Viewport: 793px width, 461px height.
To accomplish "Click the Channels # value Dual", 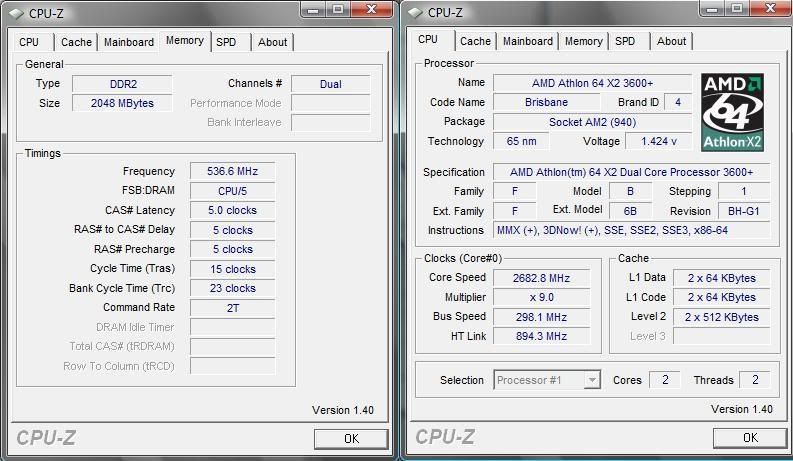I will (x=331, y=84).
